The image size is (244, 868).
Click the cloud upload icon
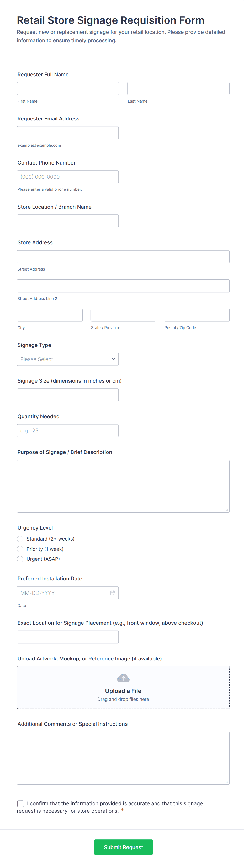pyautogui.click(x=123, y=678)
